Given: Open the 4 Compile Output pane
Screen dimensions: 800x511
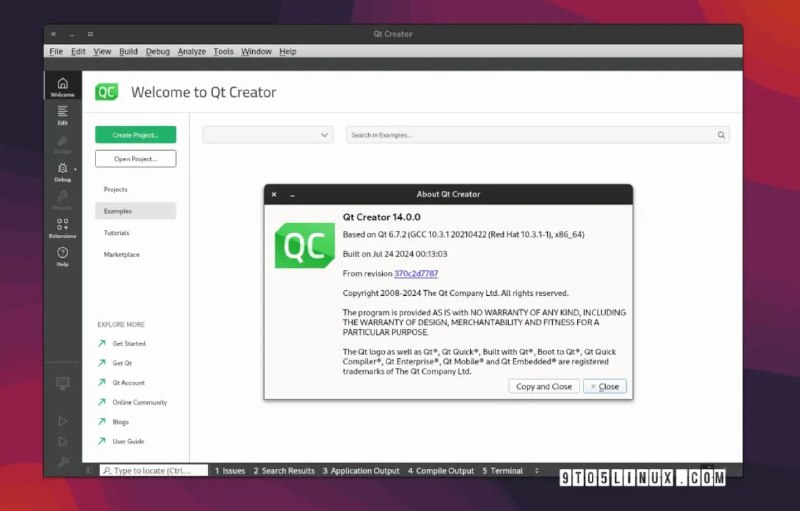Looking at the screenshot, I should pos(441,471).
